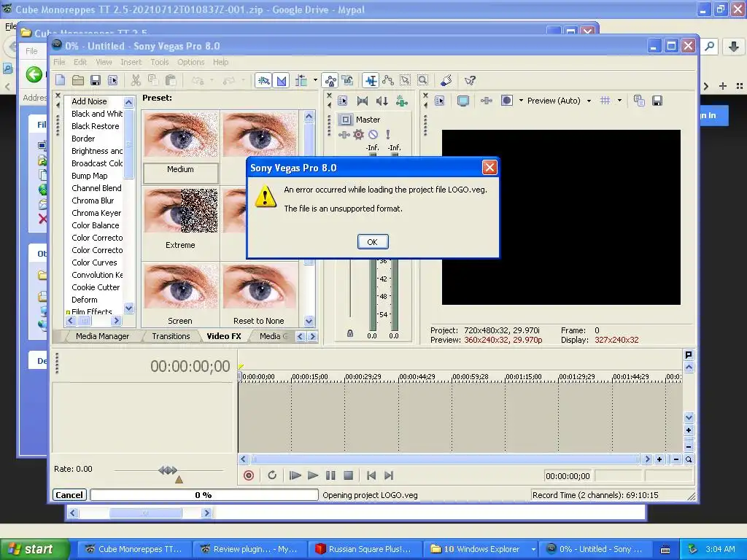This screenshot has height=560, width=747.
Task: Click Go to End transport button
Action: point(389,475)
